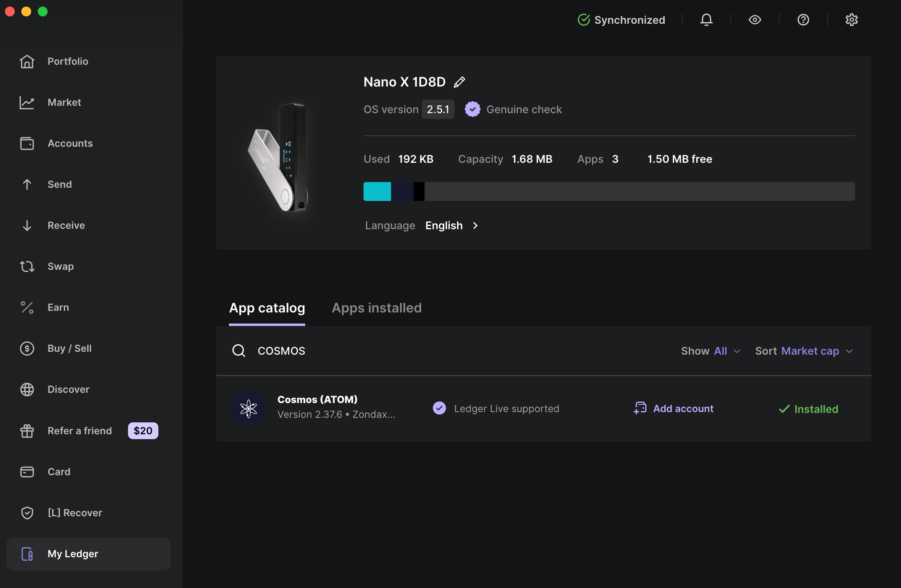Click the Discover globe icon
Viewport: 901px width, 588px height.
[27, 390]
